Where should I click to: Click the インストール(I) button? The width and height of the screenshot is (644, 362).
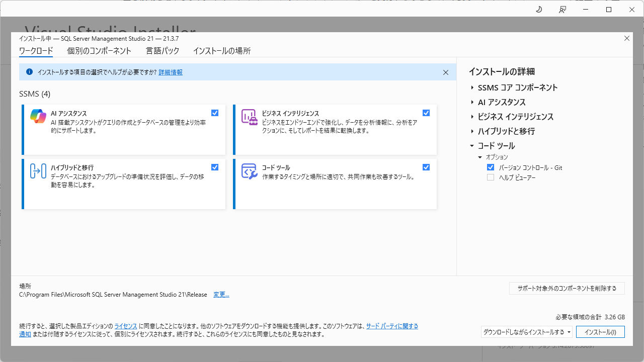click(x=600, y=332)
